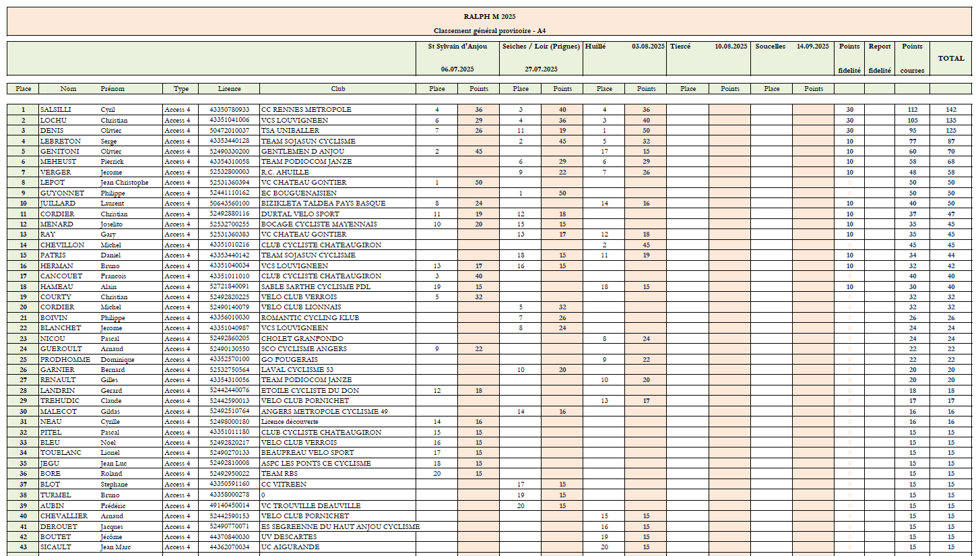This screenshot has width=980, height=556.
Task: Select the "St Sylvain d'Anjou" race header
Action: pyautogui.click(x=457, y=47)
